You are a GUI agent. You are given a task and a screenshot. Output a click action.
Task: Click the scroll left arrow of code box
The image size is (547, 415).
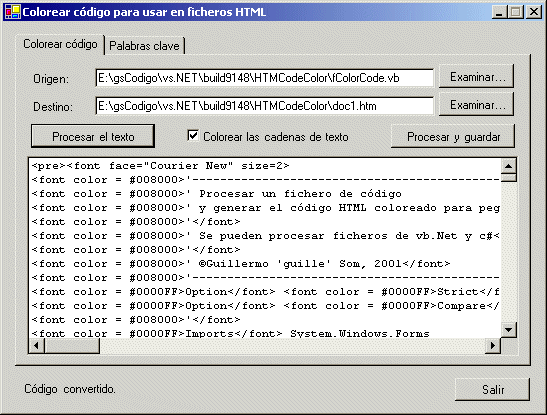(37, 346)
